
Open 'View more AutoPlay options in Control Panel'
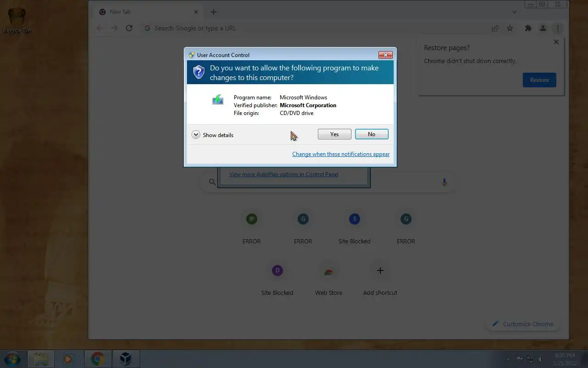(284, 174)
